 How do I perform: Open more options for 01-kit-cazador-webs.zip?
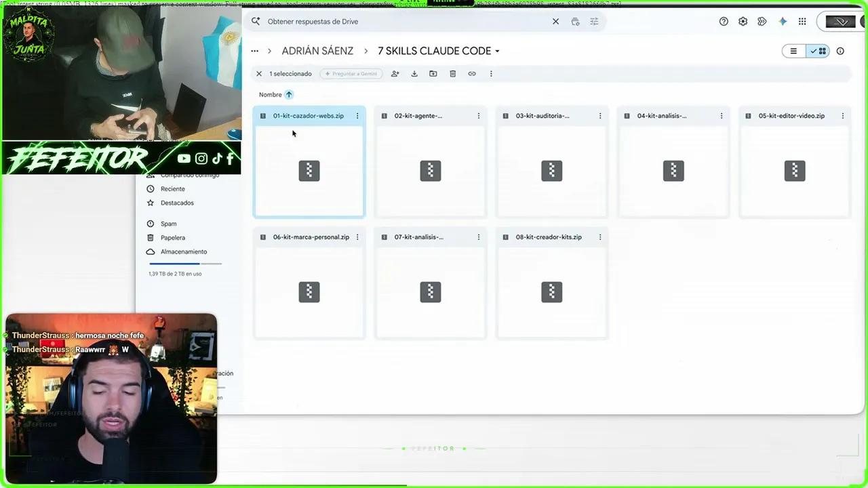[357, 116]
